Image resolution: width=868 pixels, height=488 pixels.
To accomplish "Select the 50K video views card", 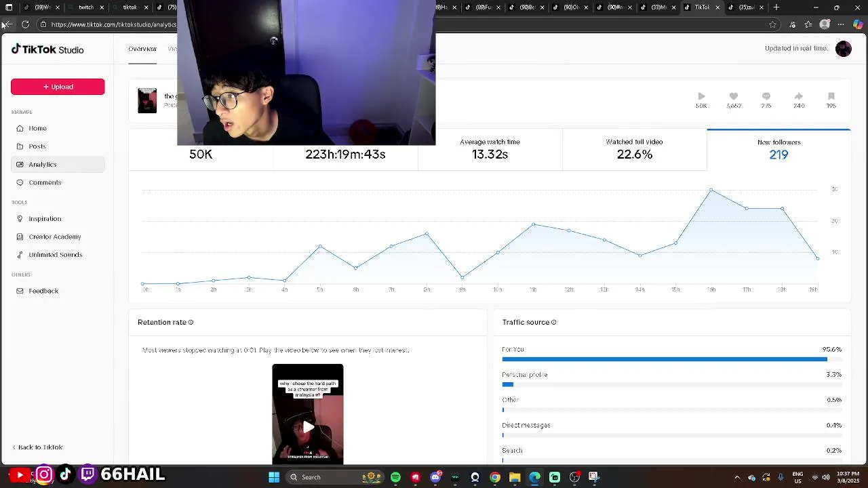I will point(201,150).
